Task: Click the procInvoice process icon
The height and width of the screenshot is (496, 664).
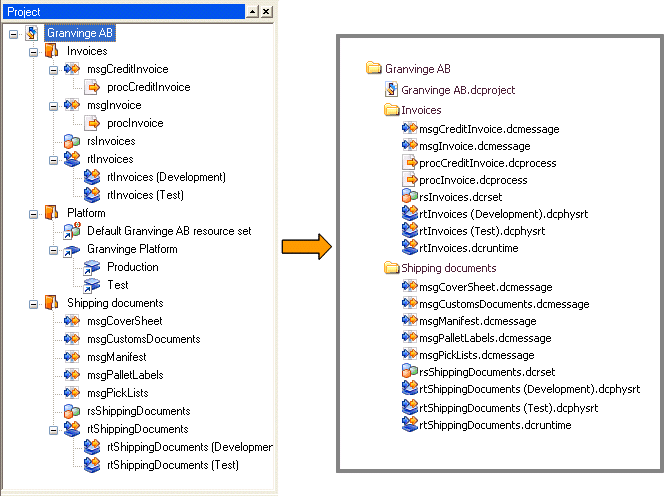Action: 92,123
